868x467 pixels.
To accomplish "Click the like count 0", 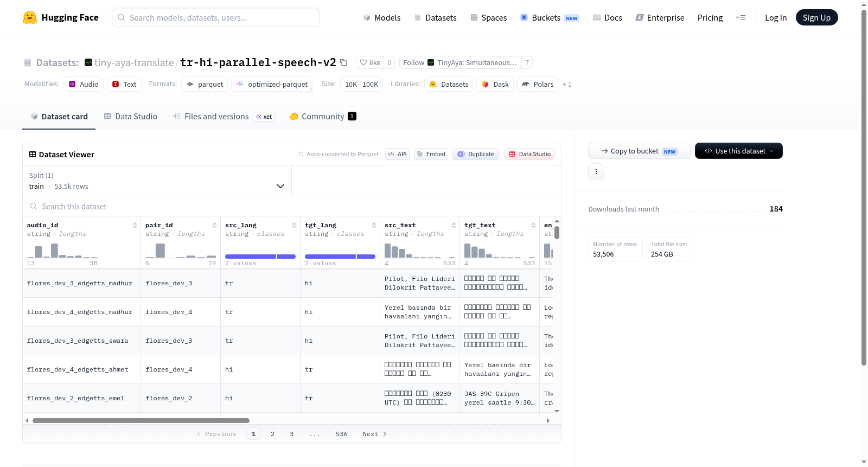I will (390, 62).
